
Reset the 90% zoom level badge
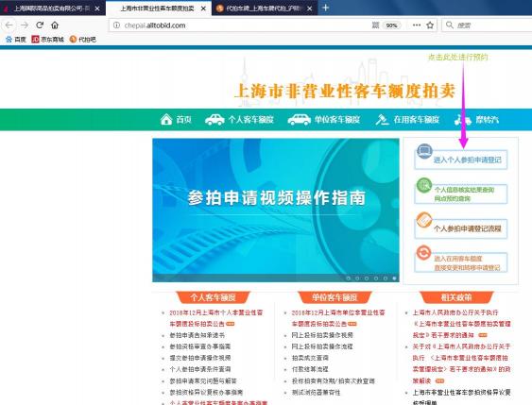(391, 25)
